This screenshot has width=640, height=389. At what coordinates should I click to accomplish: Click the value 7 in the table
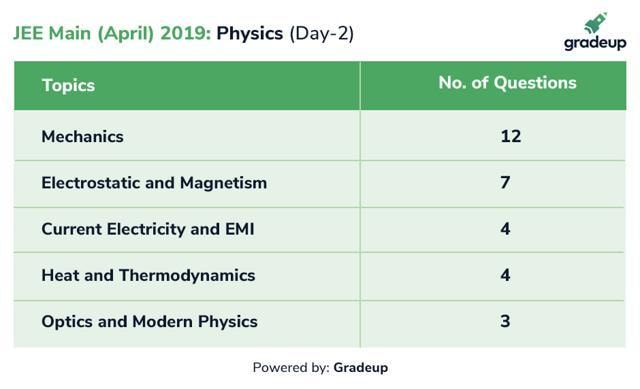pyautogui.click(x=505, y=182)
